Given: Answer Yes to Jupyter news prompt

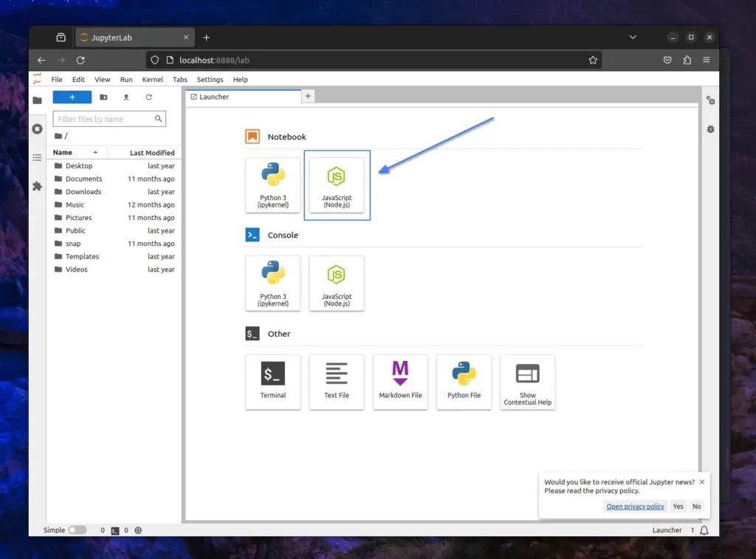Looking at the screenshot, I should point(678,507).
